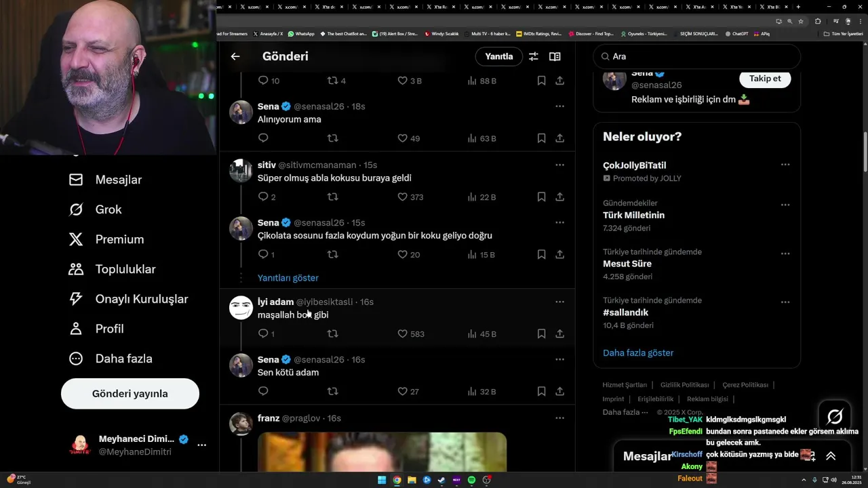Repost İyi adam's 'maşallah' post
This screenshot has width=868, height=488.
pos(332,333)
